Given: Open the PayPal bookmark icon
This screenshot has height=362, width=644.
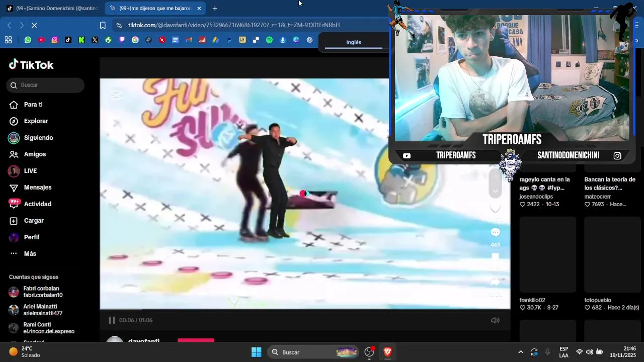Looking at the screenshot, I should pos(229,40).
